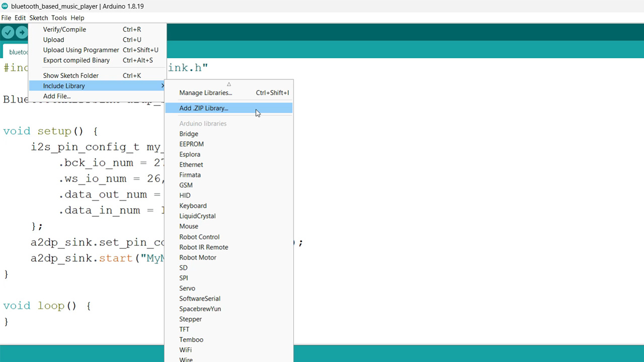Image resolution: width=644 pixels, height=362 pixels.
Task: Open Manage Libraries...
Action: point(229,93)
